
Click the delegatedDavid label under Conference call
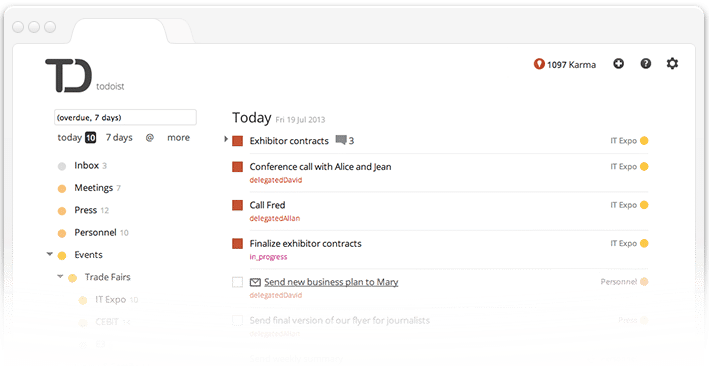coord(276,180)
